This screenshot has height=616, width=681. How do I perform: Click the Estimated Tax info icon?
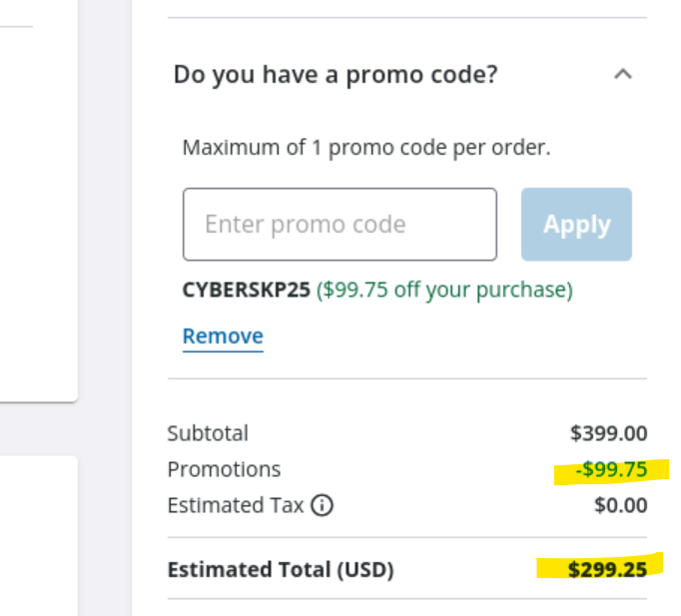click(x=322, y=506)
